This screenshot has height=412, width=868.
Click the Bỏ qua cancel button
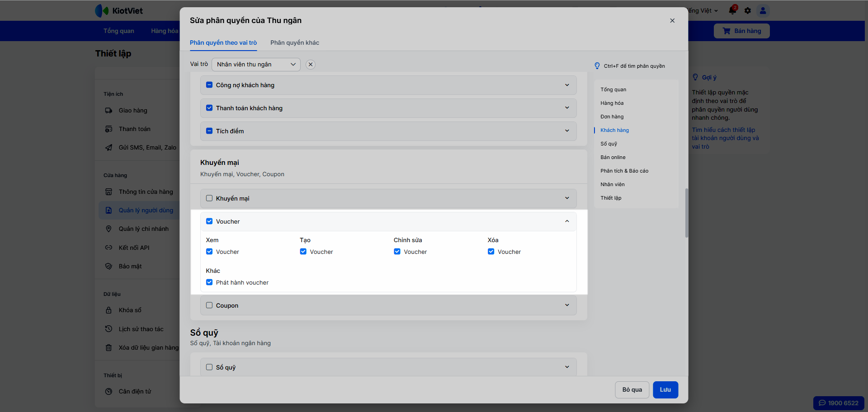[632, 390]
